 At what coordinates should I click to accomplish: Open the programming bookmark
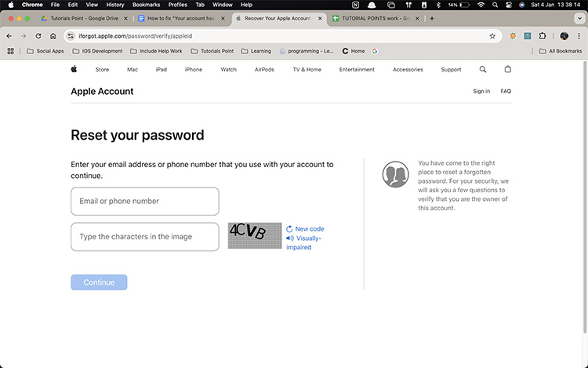click(x=307, y=51)
